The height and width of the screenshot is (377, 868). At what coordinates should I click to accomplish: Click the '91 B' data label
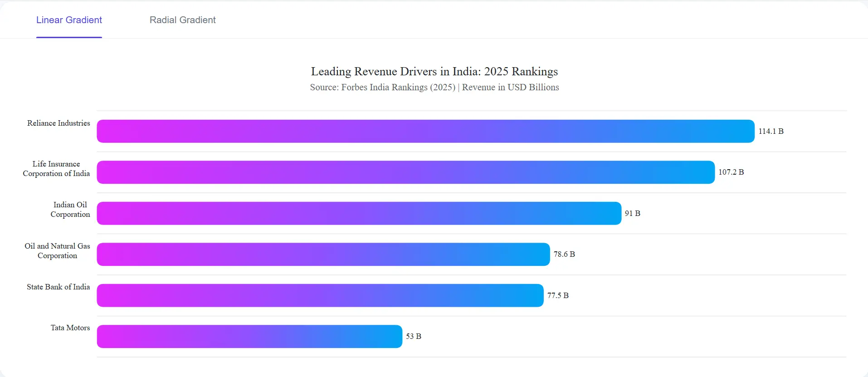coord(633,213)
